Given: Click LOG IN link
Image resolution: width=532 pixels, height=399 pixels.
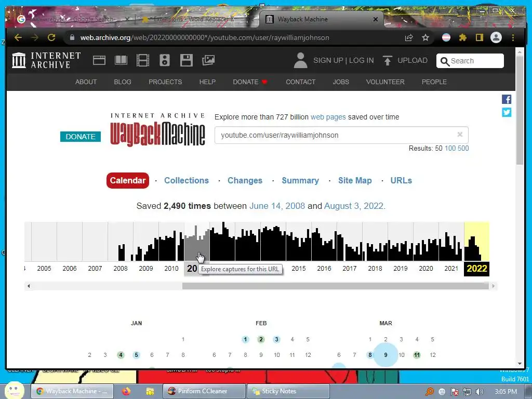Looking at the screenshot, I should [362, 60].
